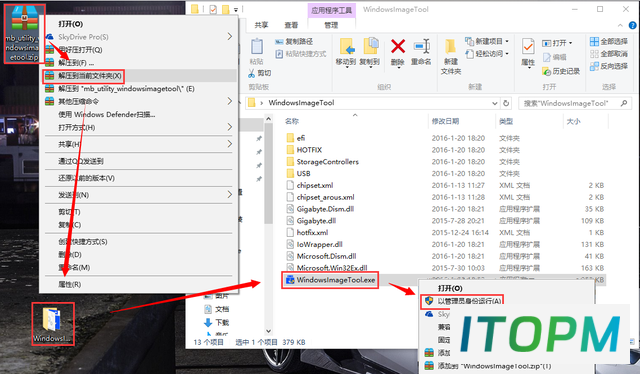The width and height of the screenshot is (640, 374).
Task: Click Select none (全部取消)
Action: [x=609, y=54]
